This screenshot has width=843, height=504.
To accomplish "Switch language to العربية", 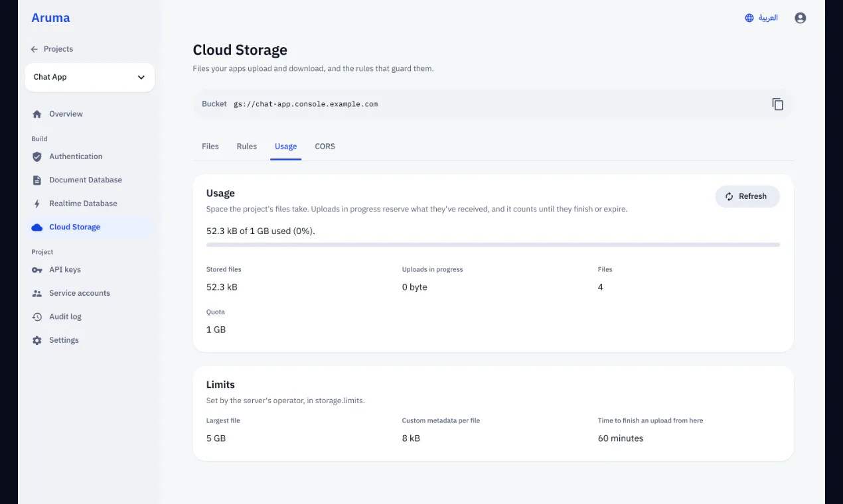I will [x=761, y=18].
